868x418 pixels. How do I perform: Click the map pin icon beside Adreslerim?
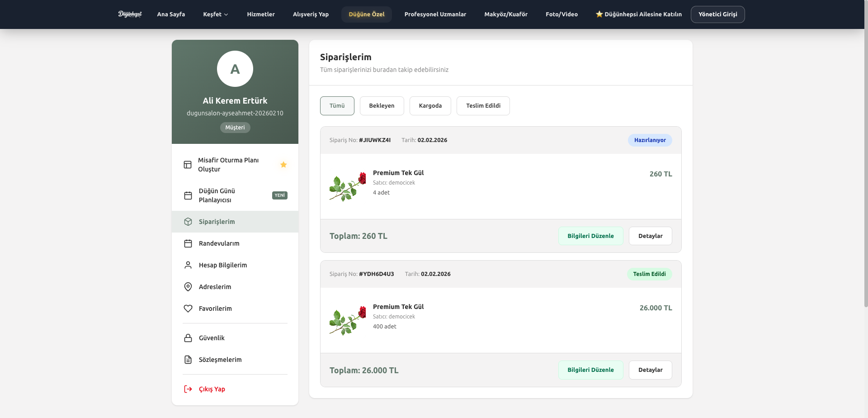(188, 287)
